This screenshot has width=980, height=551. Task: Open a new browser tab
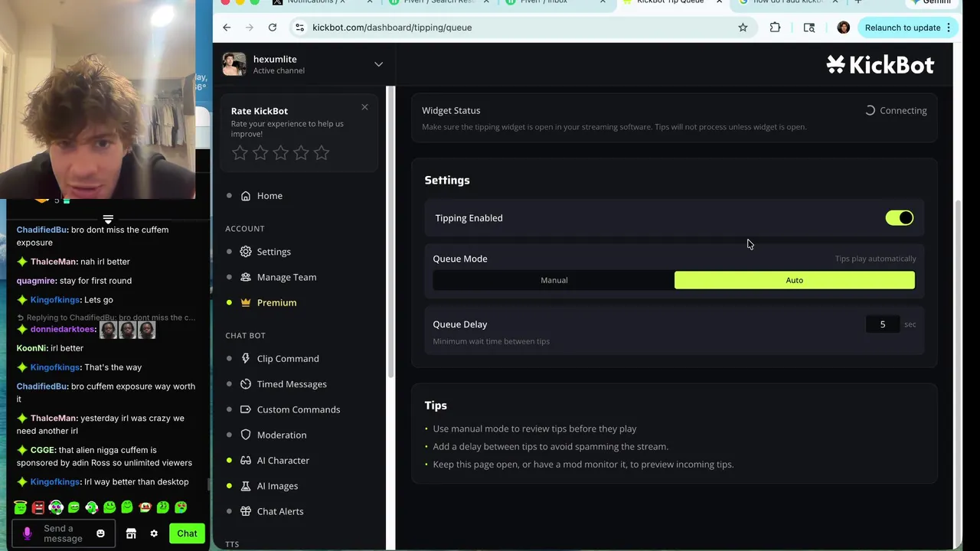point(858,2)
